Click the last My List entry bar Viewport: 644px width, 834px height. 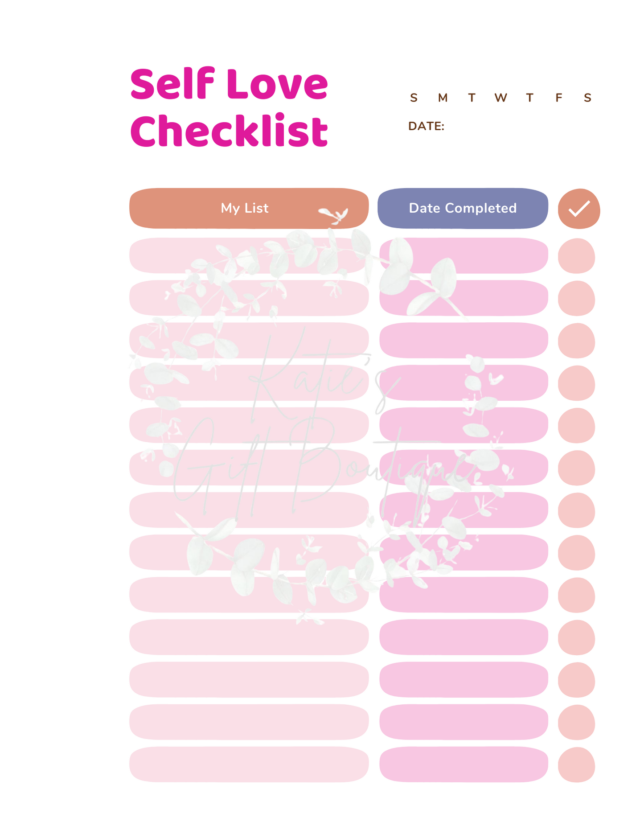click(x=249, y=764)
